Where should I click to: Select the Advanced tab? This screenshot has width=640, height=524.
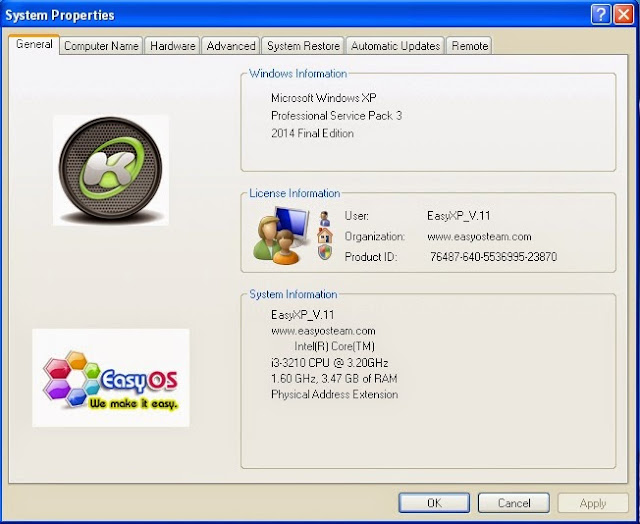click(231, 46)
